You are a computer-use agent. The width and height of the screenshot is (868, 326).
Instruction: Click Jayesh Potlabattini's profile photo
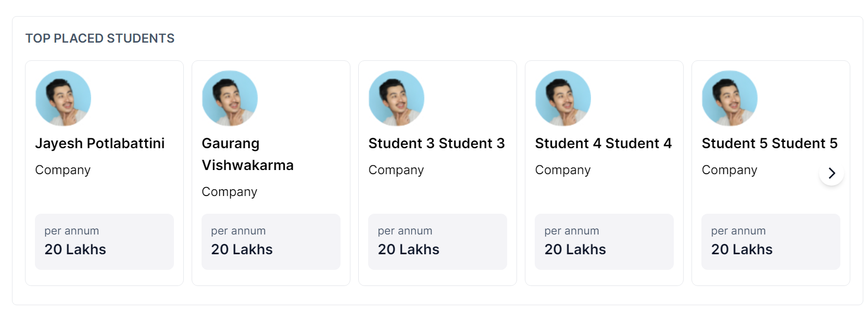[x=63, y=98]
